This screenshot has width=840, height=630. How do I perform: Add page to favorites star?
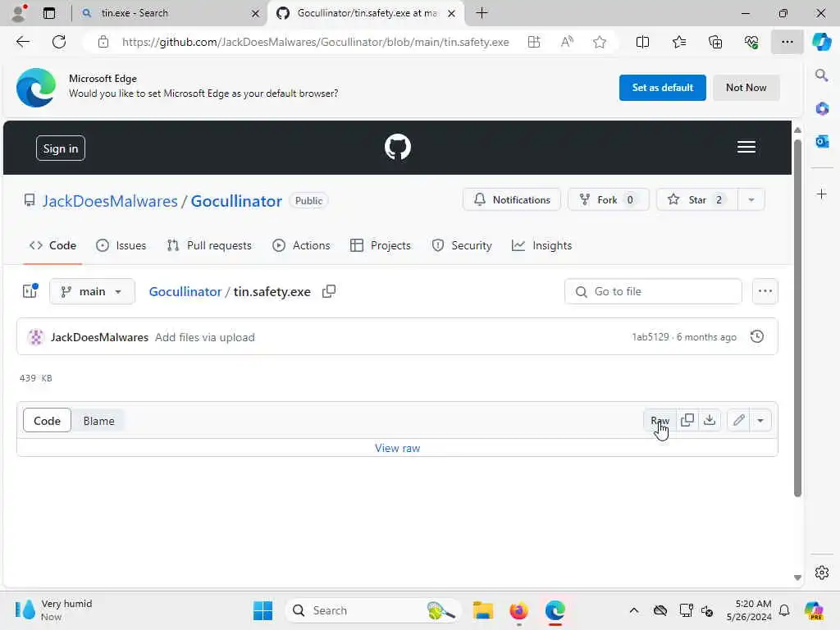[600, 42]
